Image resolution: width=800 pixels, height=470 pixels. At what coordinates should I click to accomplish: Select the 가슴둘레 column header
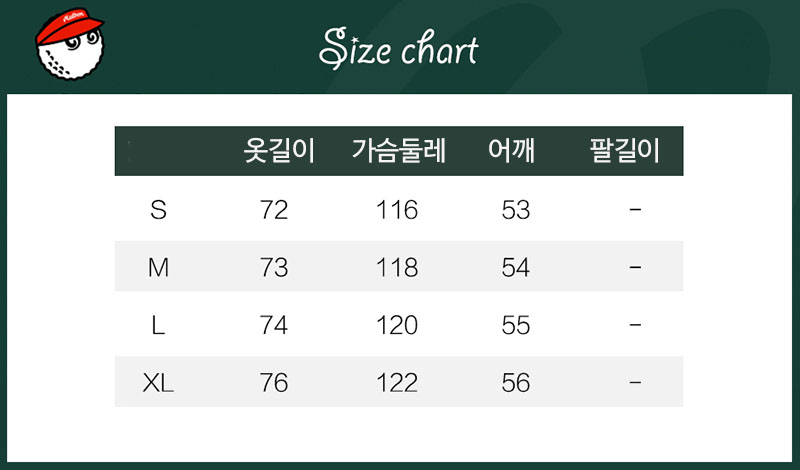(x=398, y=151)
